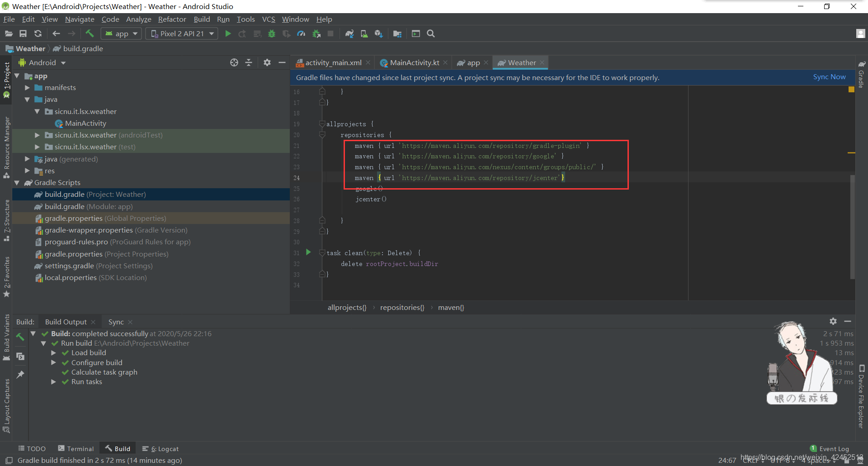Open the Refactor menu
The height and width of the screenshot is (466, 868).
pos(172,19)
